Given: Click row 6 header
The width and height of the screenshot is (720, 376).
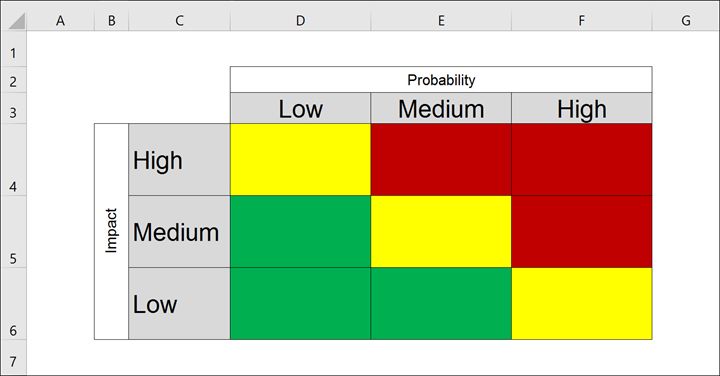Looking at the screenshot, I should (x=13, y=303).
